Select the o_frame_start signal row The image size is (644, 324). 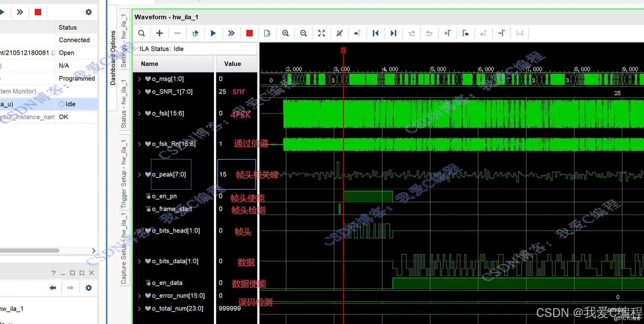pyautogui.click(x=174, y=209)
